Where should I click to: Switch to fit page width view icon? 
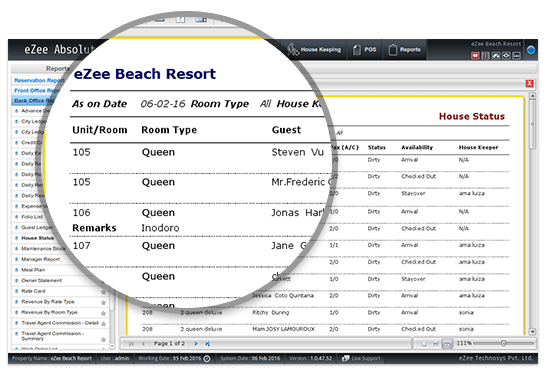(x=436, y=344)
